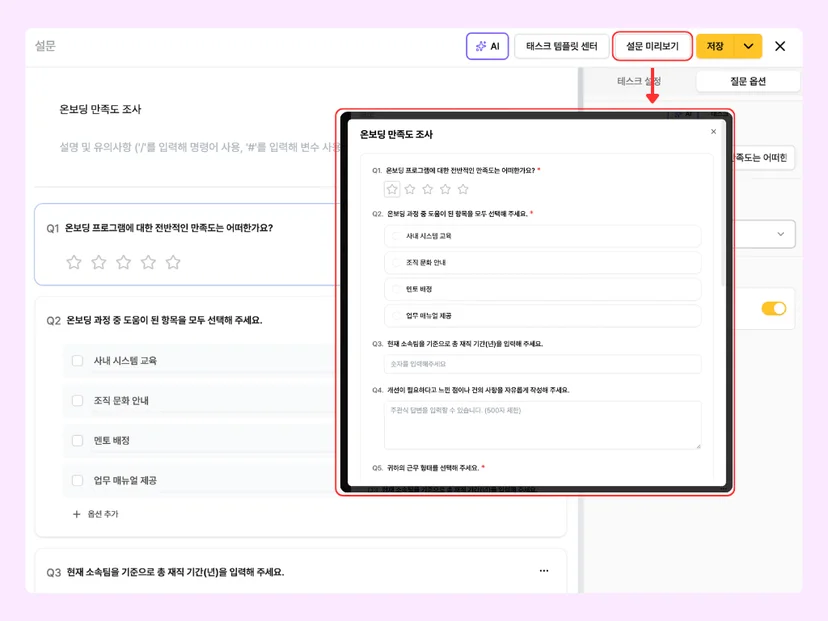Select 조직 문화 안내 option in preview
828x621 pixels.
tap(542, 262)
